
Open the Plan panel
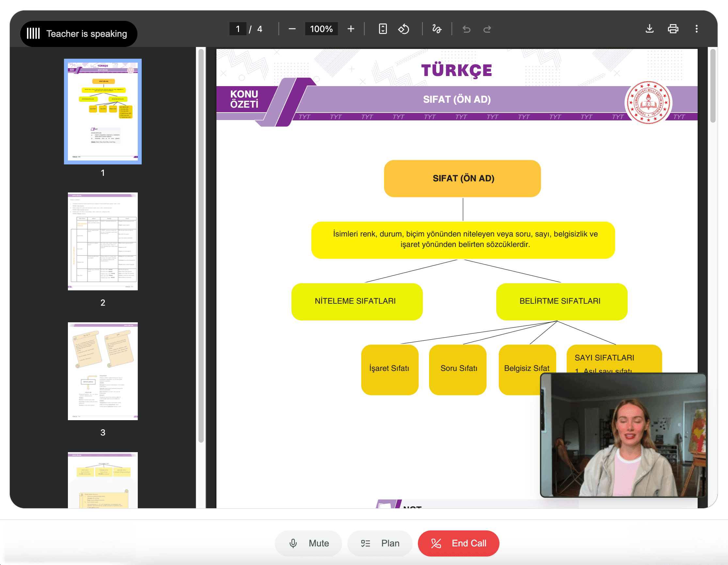point(380,543)
